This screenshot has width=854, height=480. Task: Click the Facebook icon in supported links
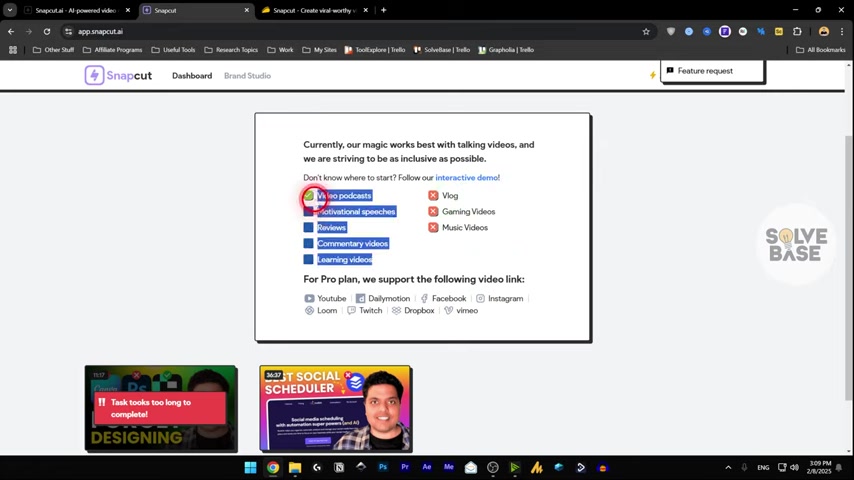(424, 299)
